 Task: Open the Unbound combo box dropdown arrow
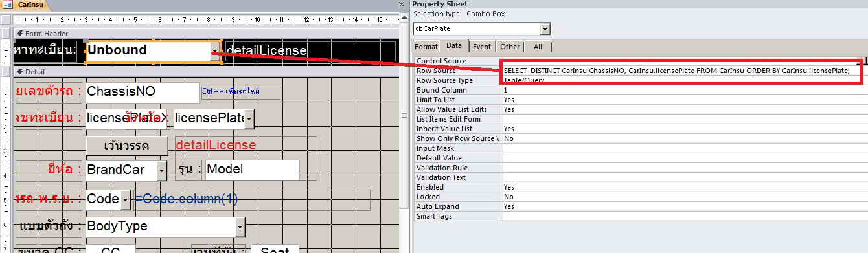pos(215,51)
